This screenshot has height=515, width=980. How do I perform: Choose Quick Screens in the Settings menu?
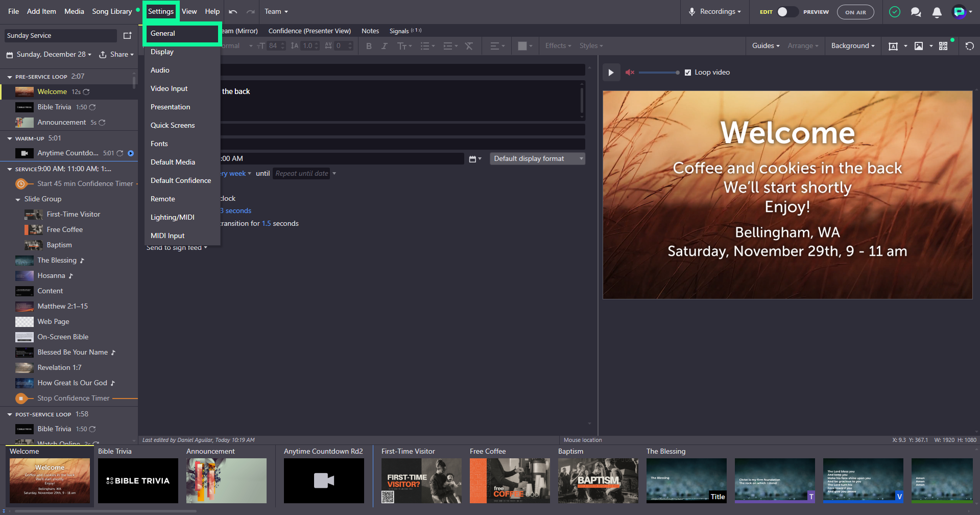click(x=182, y=126)
